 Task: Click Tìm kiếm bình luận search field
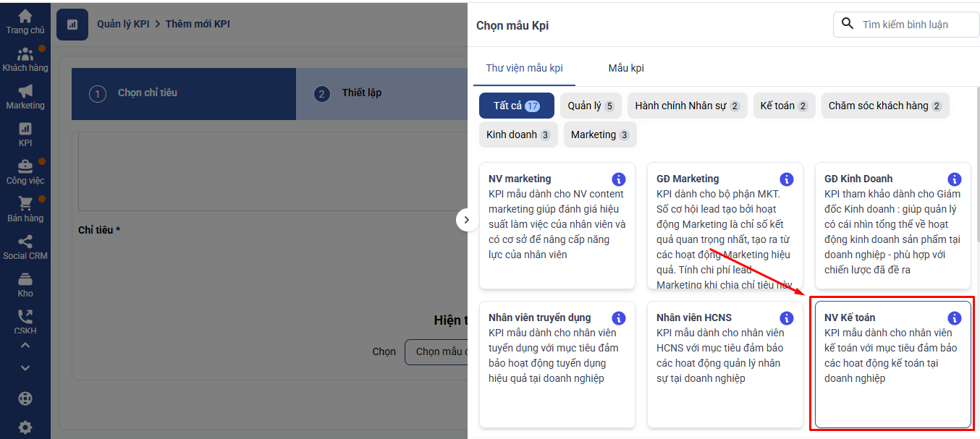coord(913,25)
